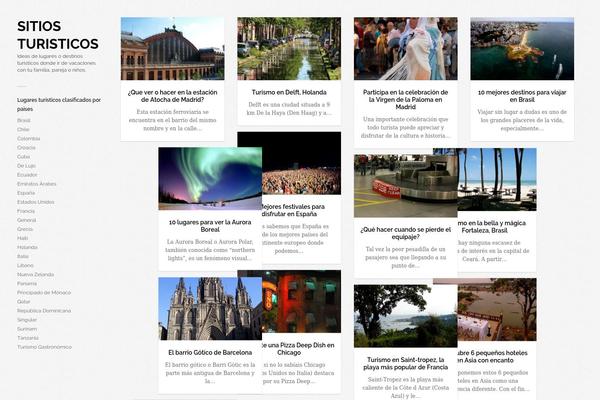Click excerpt 'Viajar sin lugar a dudas'
This screenshot has height=400, width=600.
pos(522,120)
